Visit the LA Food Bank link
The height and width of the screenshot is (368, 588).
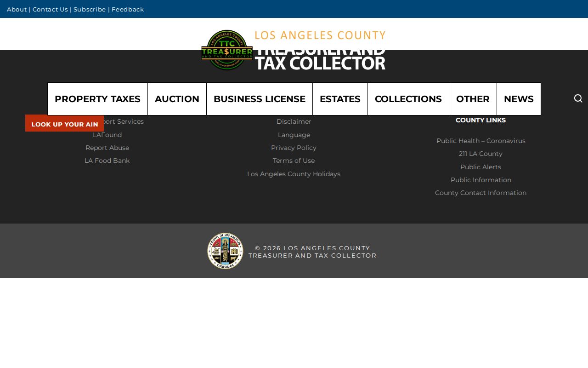tap(107, 161)
